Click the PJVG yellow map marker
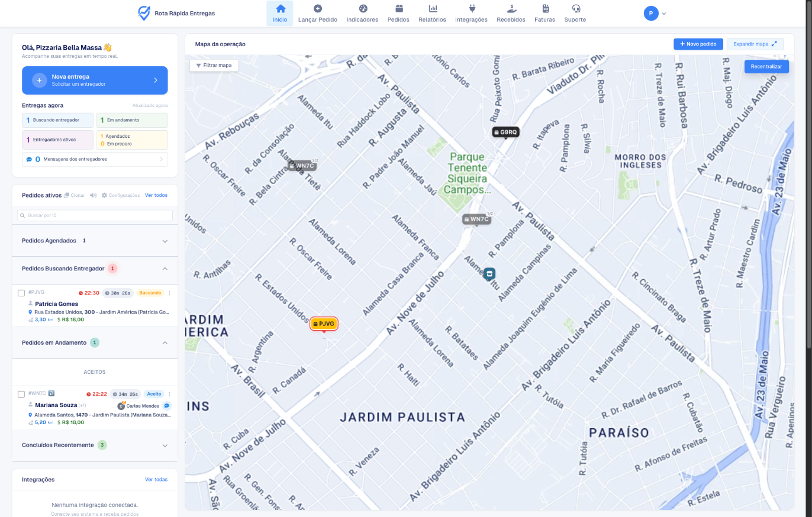Screen dimensions: 812x517 324,324
